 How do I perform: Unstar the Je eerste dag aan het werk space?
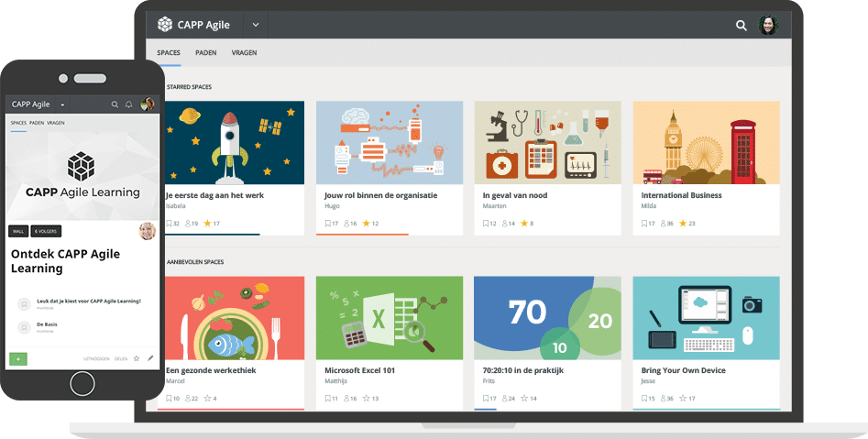tap(207, 223)
